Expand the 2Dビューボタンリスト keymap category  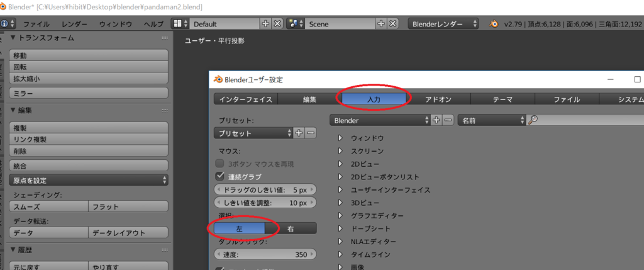click(340, 177)
